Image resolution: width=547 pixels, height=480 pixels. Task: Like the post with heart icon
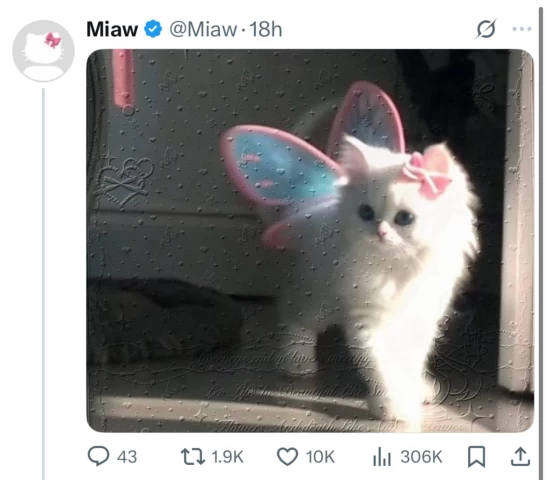pyautogui.click(x=287, y=457)
